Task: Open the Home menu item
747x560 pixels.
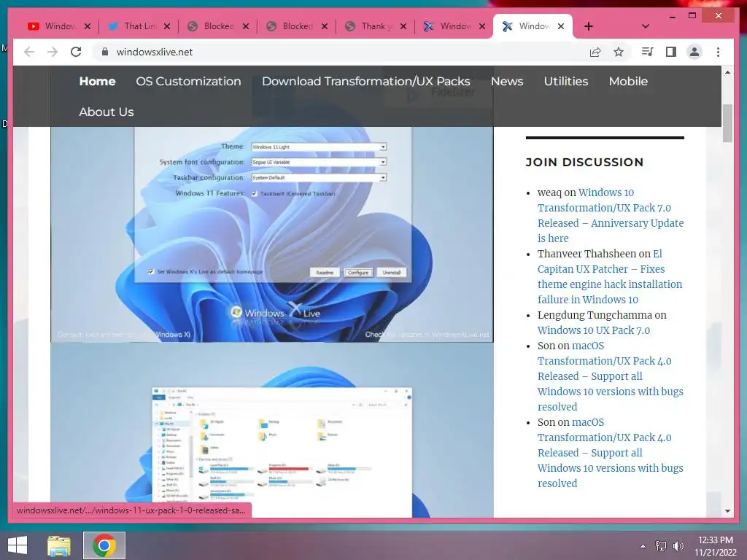Action: click(97, 82)
